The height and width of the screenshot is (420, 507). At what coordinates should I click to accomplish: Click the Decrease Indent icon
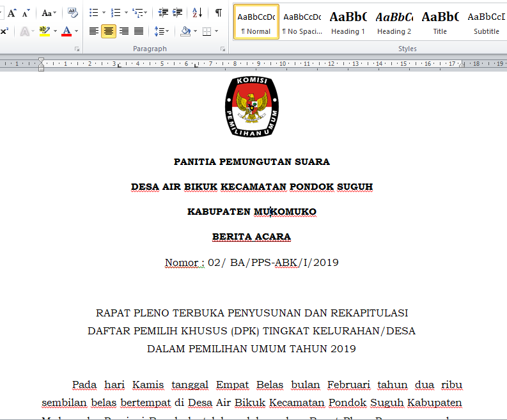[x=163, y=13]
